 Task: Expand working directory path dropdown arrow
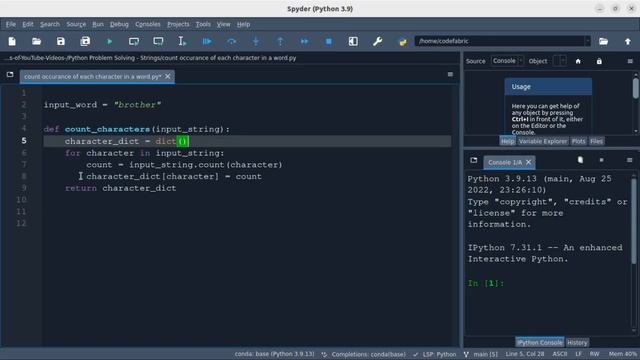click(587, 41)
